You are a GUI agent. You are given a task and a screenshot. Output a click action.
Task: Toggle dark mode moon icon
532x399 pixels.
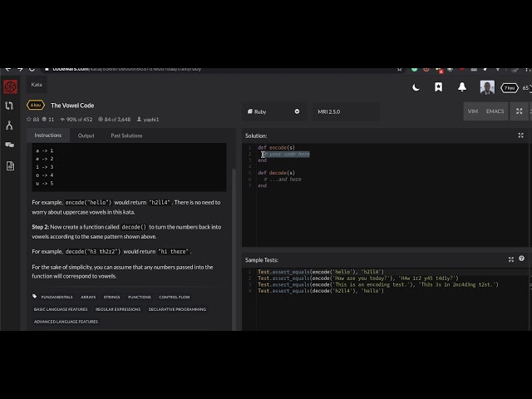coord(416,87)
